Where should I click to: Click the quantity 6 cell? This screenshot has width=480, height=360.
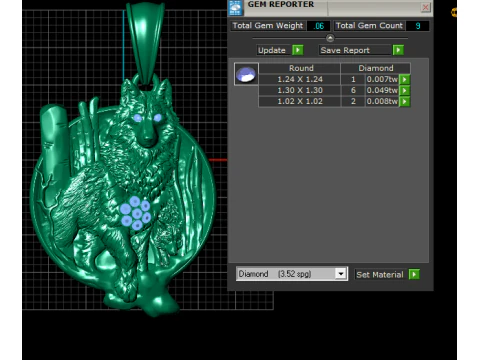(353, 90)
